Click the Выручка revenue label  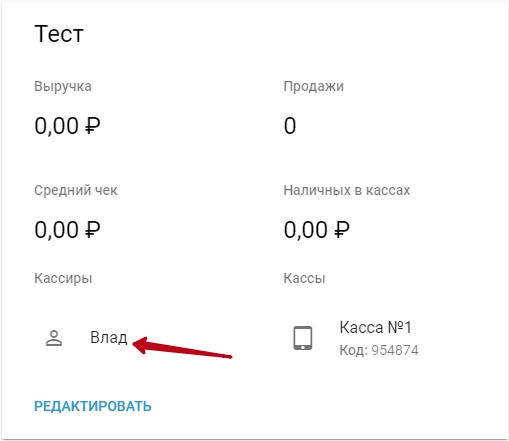(63, 86)
